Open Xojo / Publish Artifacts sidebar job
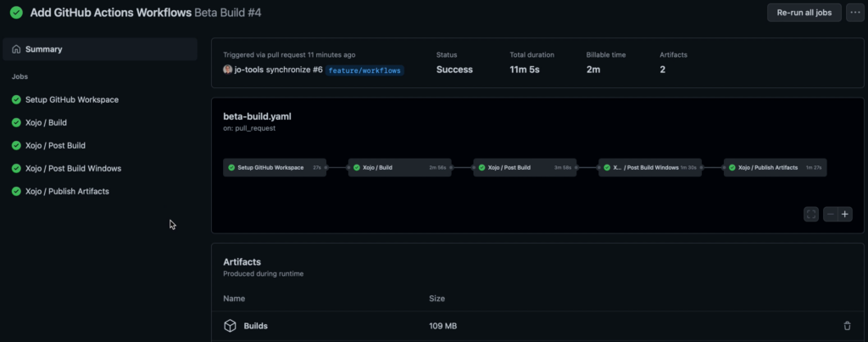 tap(67, 191)
